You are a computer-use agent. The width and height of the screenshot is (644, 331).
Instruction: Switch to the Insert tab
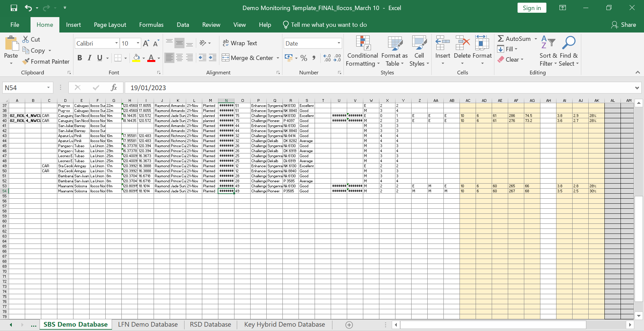pyautogui.click(x=73, y=25)
